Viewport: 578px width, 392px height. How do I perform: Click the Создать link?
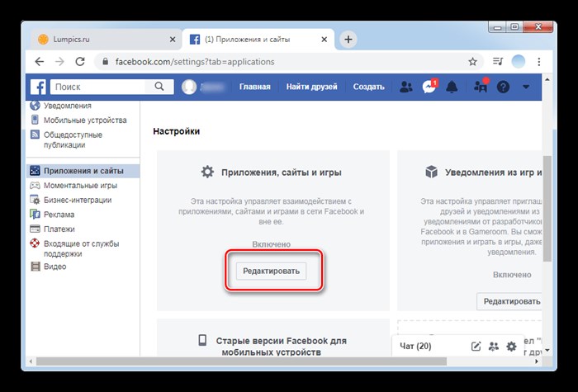(368, 87)
